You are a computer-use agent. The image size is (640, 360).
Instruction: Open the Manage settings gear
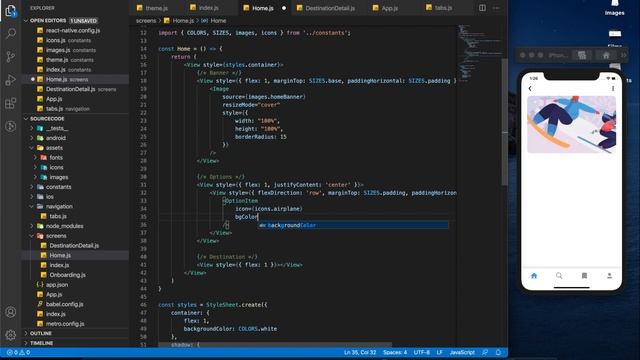coord(11,335)
